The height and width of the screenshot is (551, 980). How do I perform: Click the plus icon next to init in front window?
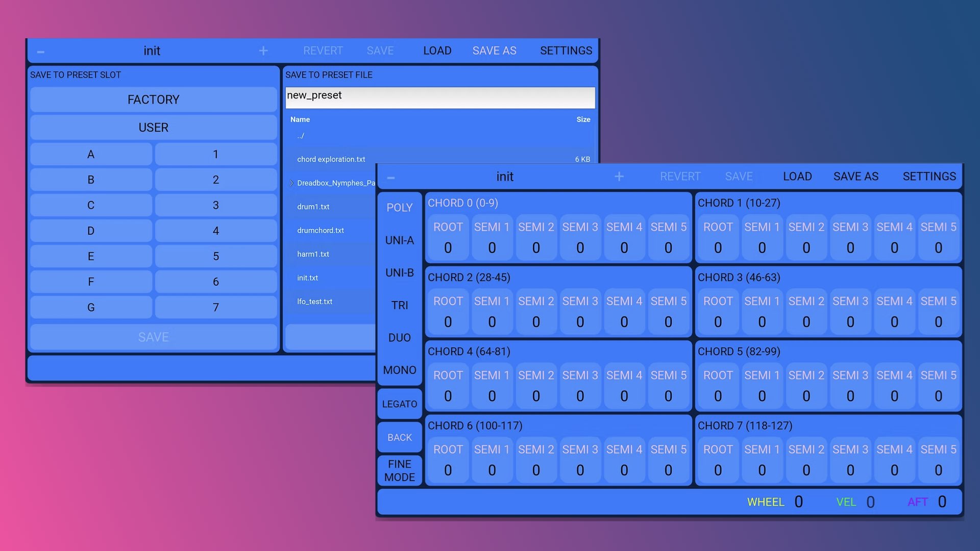[x=619, y=177]
